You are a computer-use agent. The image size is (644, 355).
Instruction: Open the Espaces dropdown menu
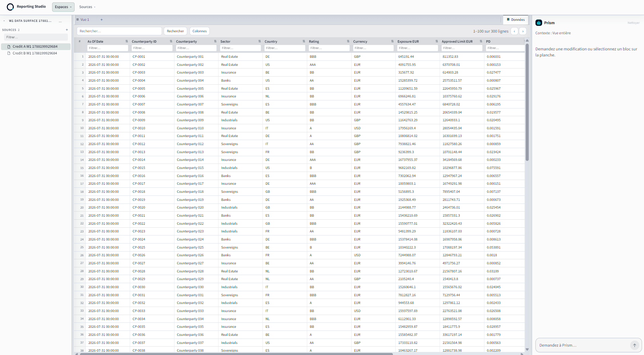(x=63, y=7)
